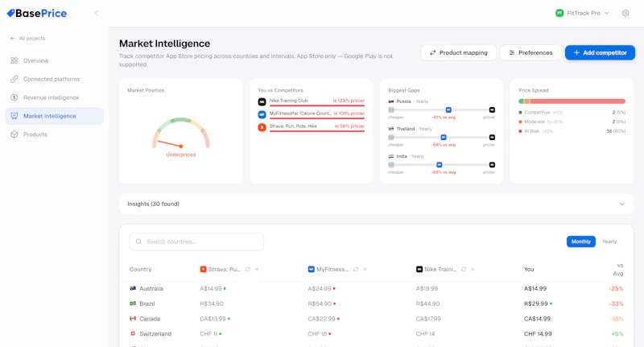The height and width of the screenshot is (347, 644).
Task: Click the Canada flag icon
Action: [x=133, y=319]
